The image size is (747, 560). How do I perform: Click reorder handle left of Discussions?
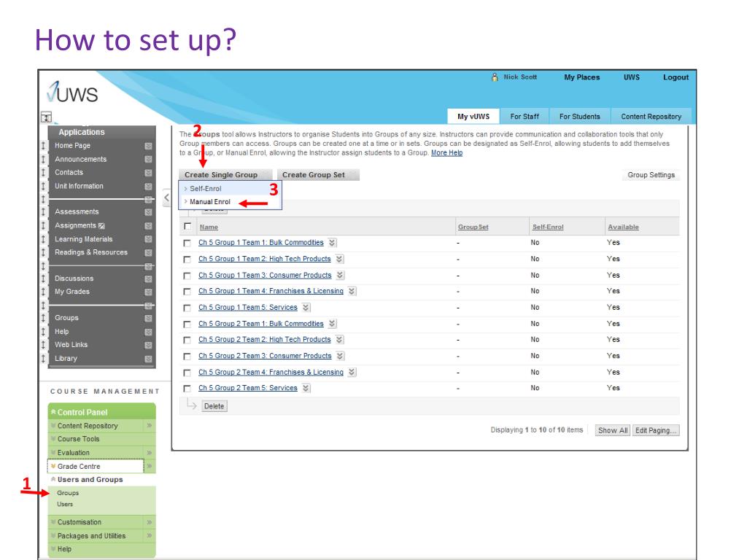click(x=43, y=279)
